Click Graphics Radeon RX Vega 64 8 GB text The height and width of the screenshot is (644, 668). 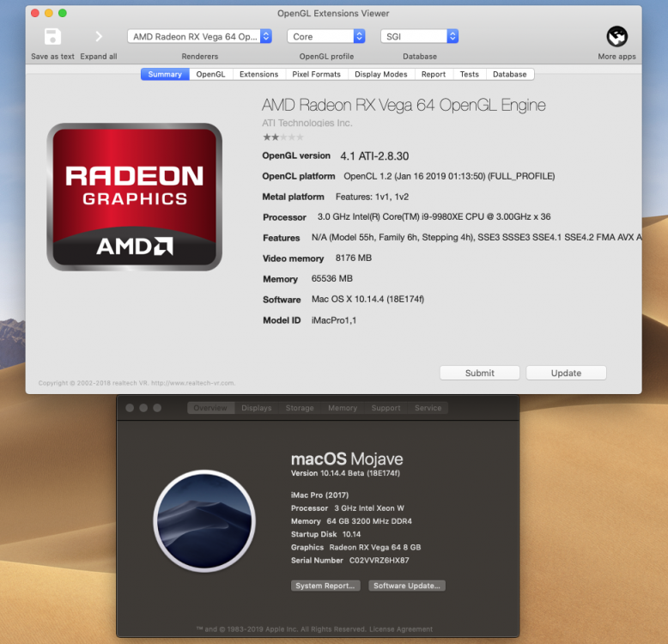point(355,547)
